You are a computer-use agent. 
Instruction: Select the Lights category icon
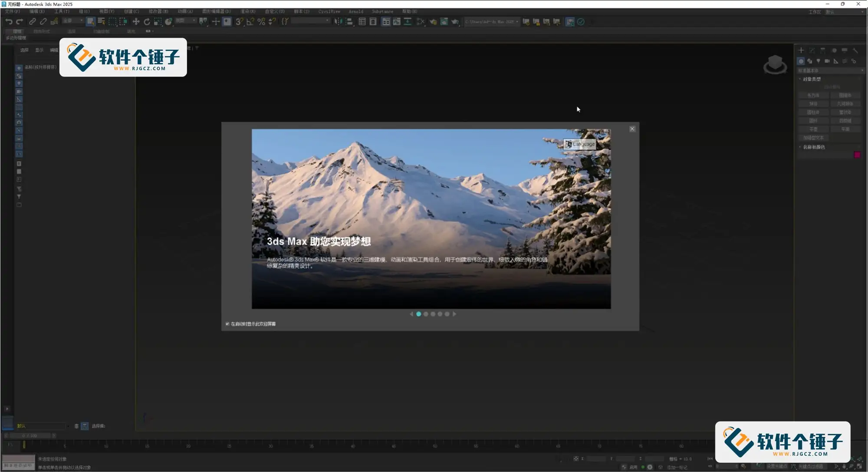[819, 61]
